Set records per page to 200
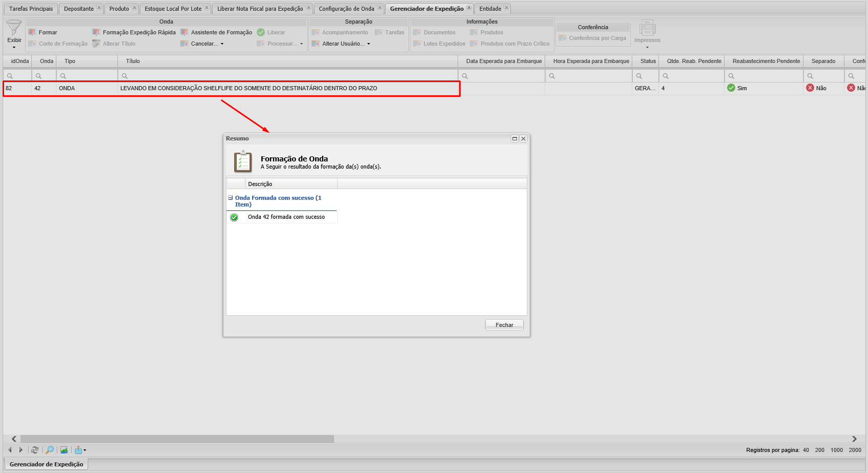The height and width of the screenshot is (473, 868). [x=820, y=450]
